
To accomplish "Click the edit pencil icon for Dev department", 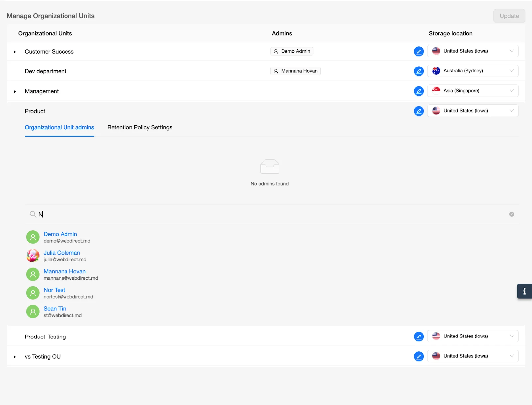I will click(x=419, y=71).
